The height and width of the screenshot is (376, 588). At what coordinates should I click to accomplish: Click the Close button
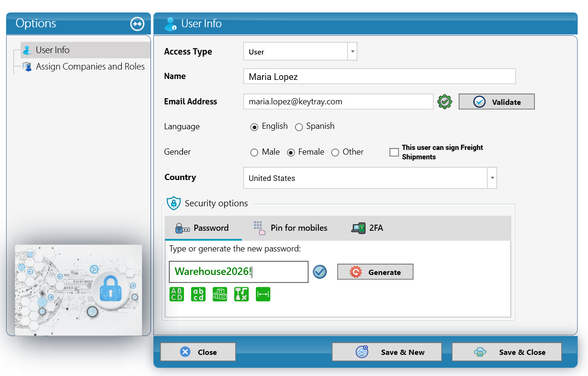pyautogui.click(x=198, y=352)
